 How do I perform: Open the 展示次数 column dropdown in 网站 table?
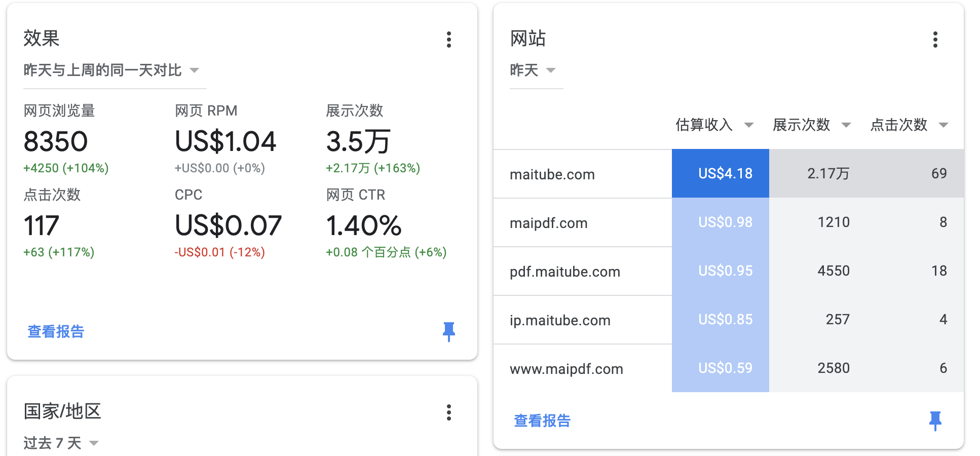pos(811,125)
